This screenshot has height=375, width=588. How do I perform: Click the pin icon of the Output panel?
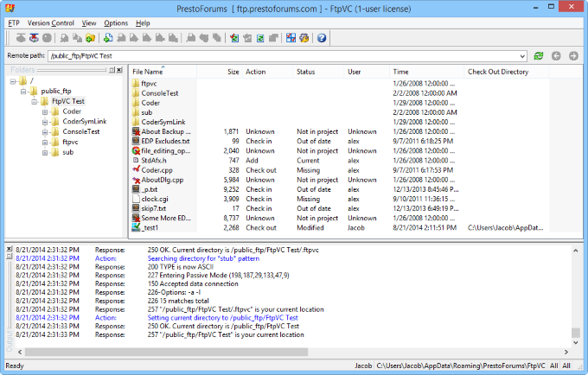click(10, 257)
